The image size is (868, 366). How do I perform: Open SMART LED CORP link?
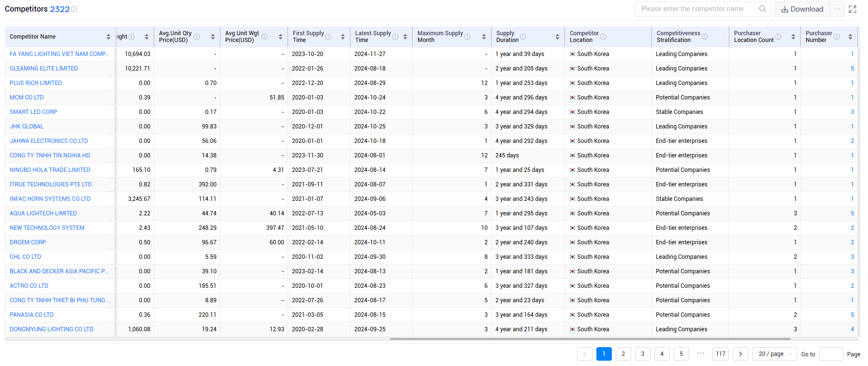[33, 112]
